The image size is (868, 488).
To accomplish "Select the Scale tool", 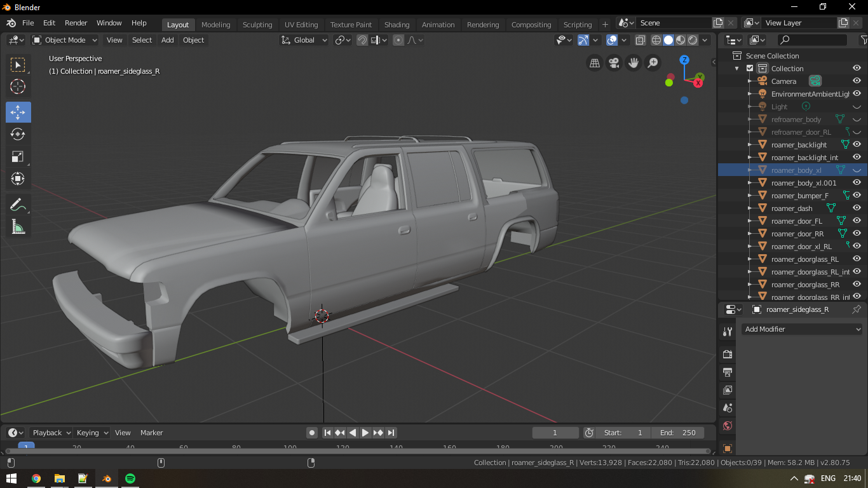I will tap(18, 156).
